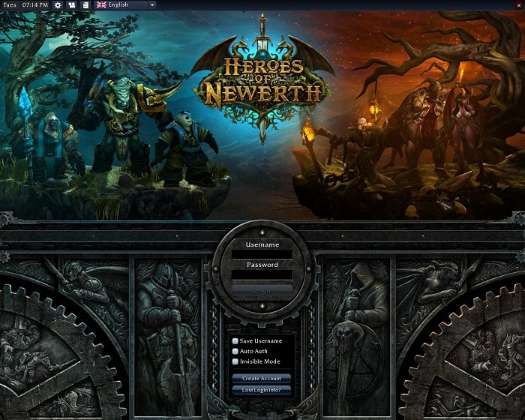This screenshot has height=420, width=525.
Task: Open the Create Account button
Action: click(262, 379)
